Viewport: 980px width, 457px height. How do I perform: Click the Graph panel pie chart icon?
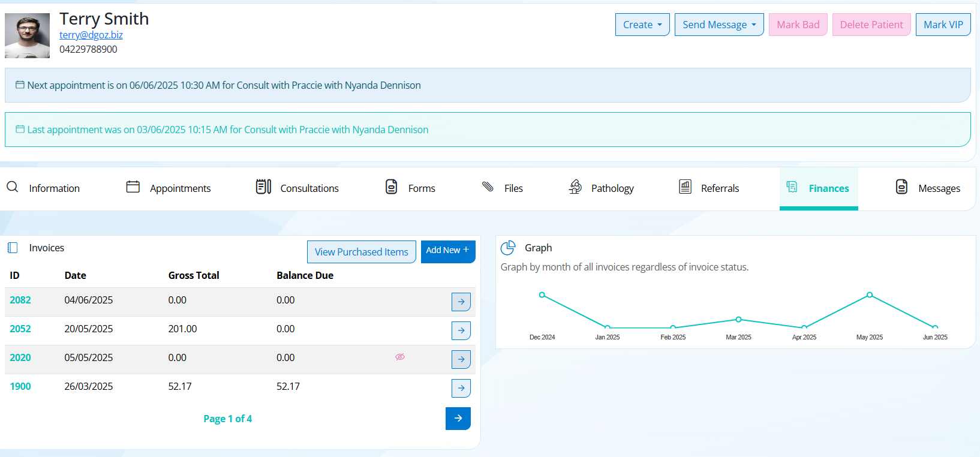pos(508,248)
